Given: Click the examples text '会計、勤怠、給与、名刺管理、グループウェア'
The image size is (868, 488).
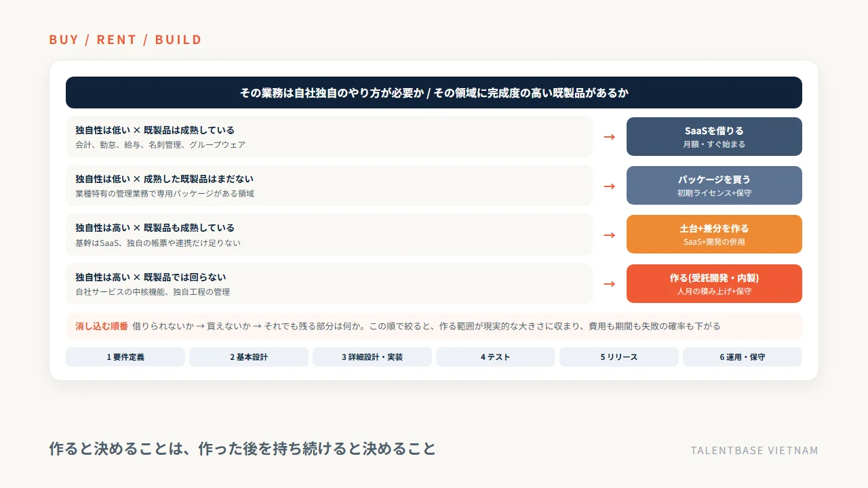Looking at the screenshot, I should pos(160,144).
